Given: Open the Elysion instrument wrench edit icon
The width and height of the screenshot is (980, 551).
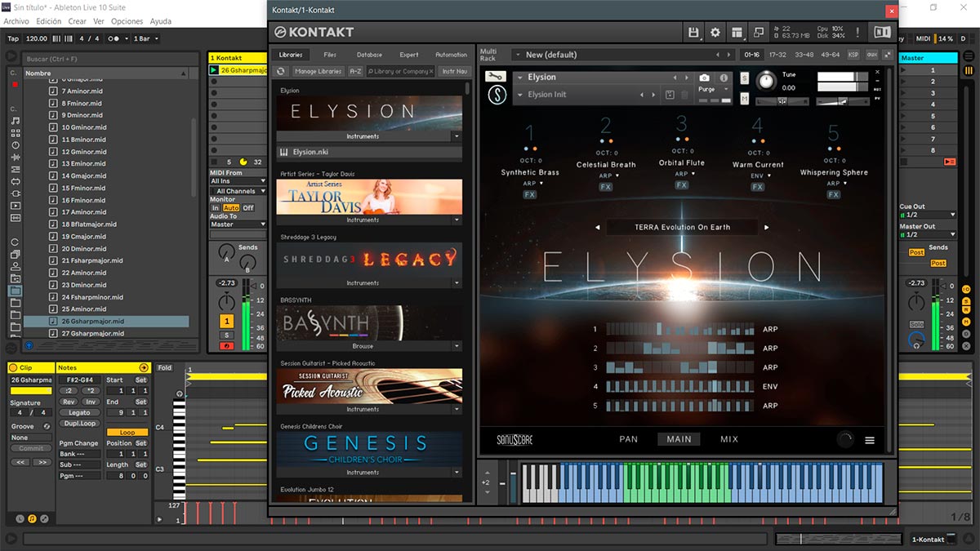Looking at the screenshot, I should [x=495, y=77].
